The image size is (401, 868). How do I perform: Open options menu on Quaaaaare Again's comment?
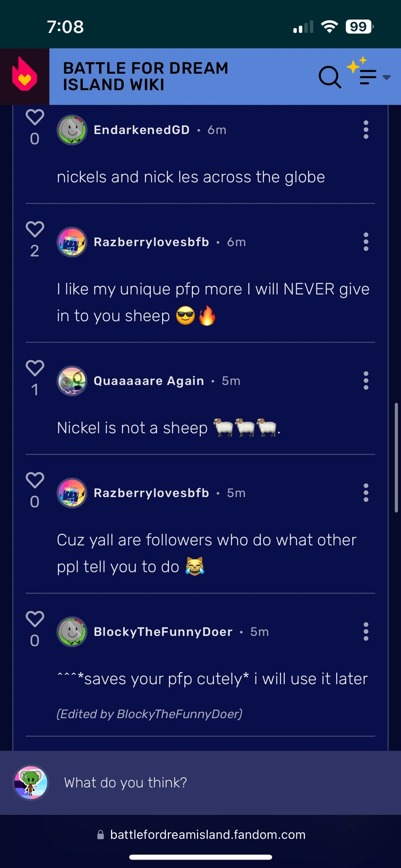tap(366, 381)
